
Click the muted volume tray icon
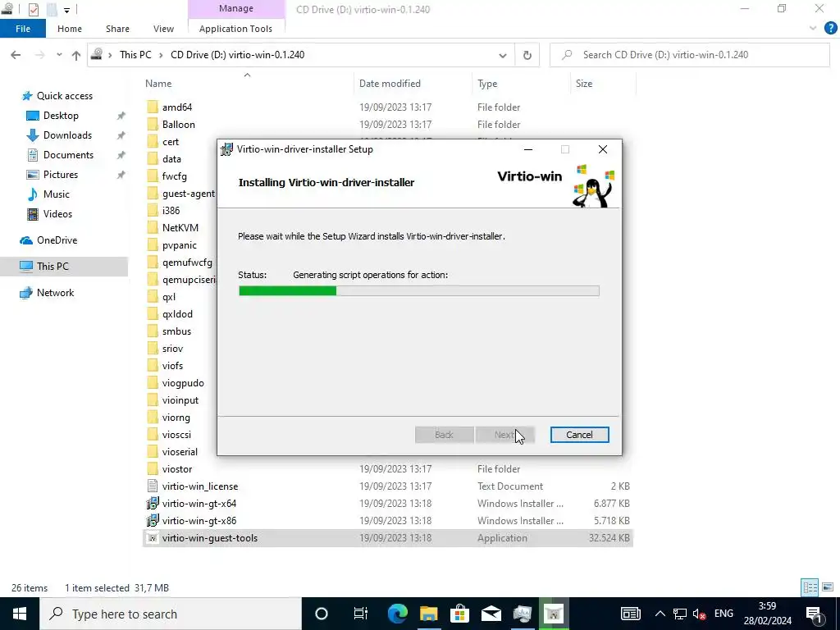pos(699,614)
